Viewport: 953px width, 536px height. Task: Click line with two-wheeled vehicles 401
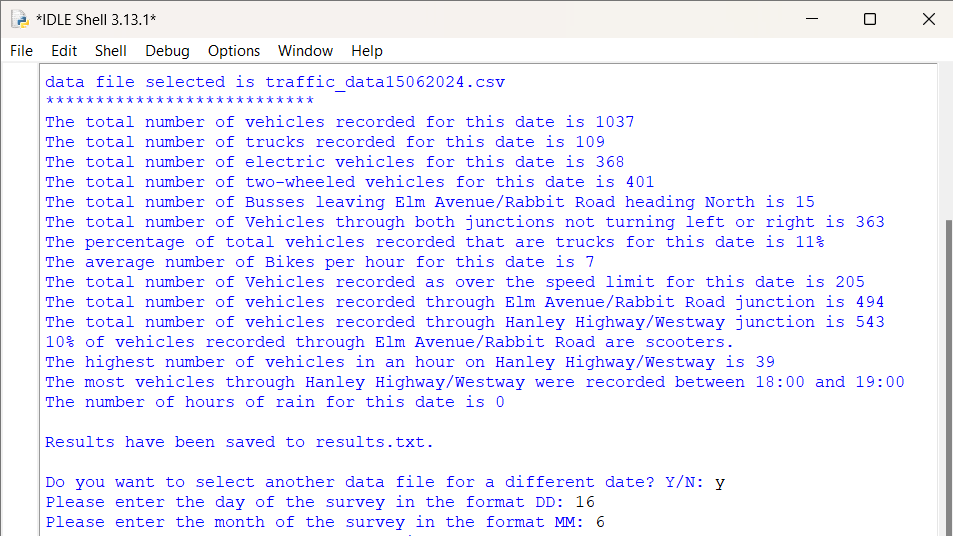point(349,182)
